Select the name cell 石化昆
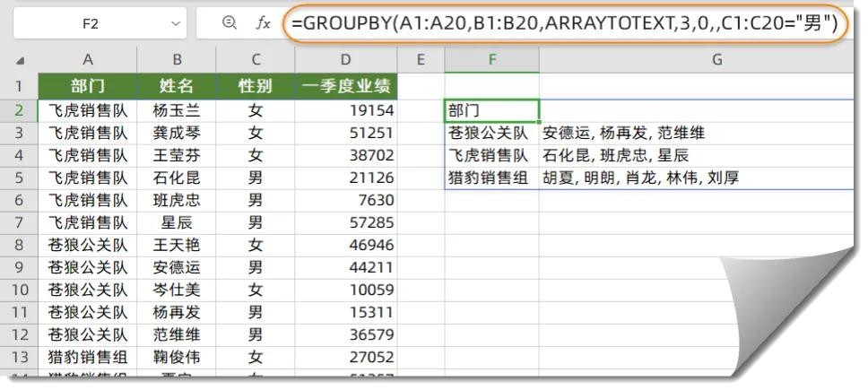Viewport: 868px width, 390px height. click(178, 178)
